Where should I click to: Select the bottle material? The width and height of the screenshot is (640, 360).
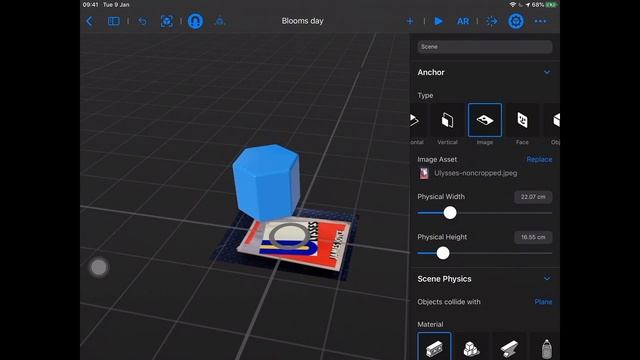pos(546,347)
